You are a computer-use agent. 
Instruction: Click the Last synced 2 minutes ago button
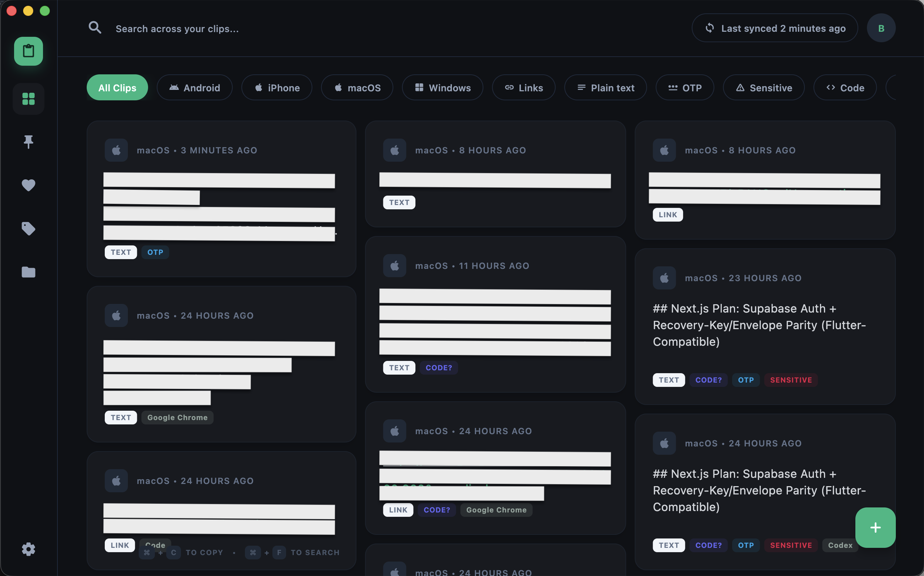tap(774, 27)
